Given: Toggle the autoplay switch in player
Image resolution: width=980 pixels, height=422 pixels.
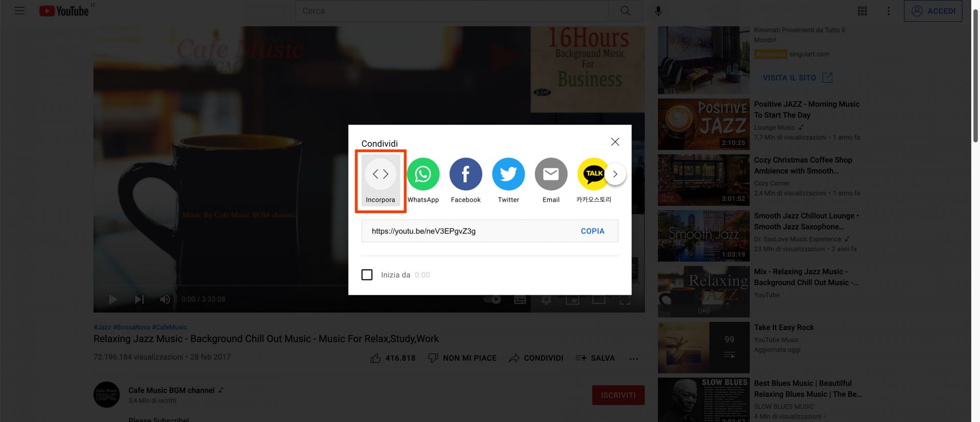Looking at the screenshot, I should click(x=493, y=299).
